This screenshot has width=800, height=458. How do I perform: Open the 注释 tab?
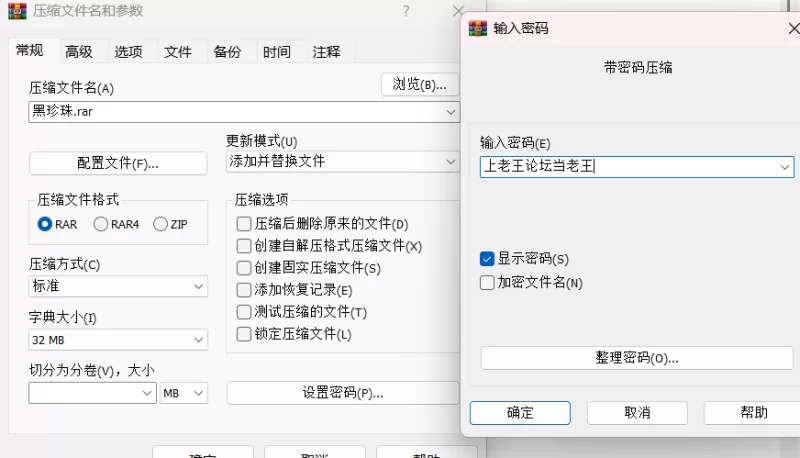[x=327, y=52]
